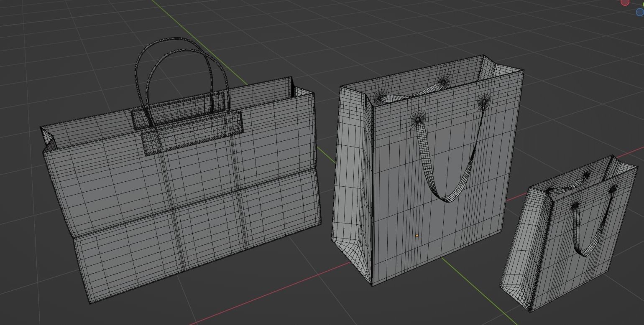Click the blue Z-axis circle on the navigation gizmo
Image resolution: width=644 pixels, height=325 pixels.
tap(639, 12)
